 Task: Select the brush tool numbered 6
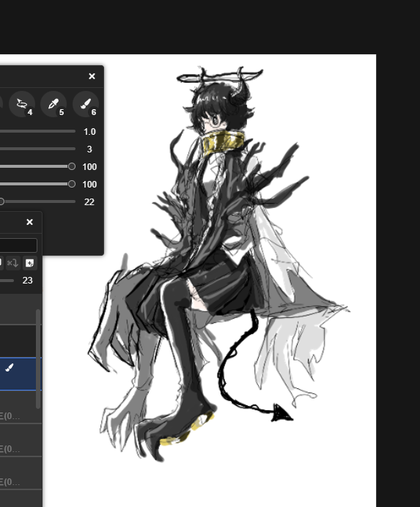pos(86,104)
